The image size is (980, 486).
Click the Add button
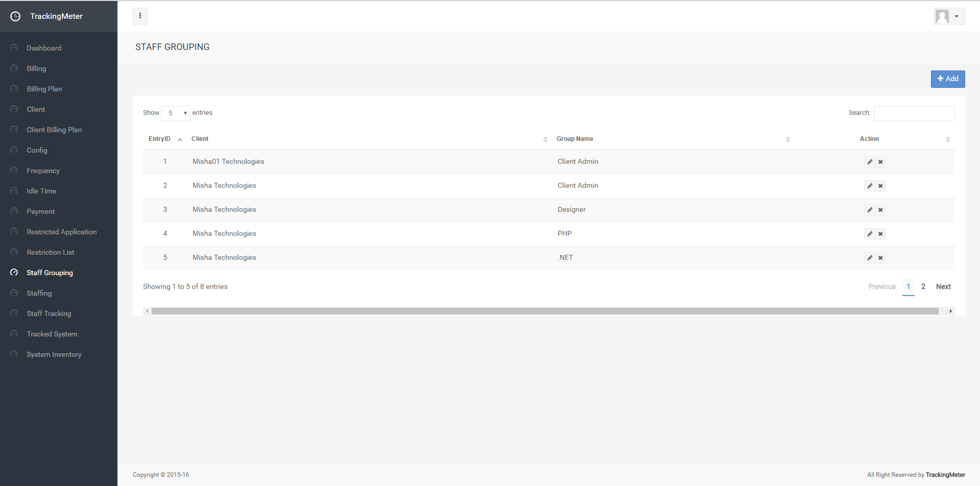point(947,79)
